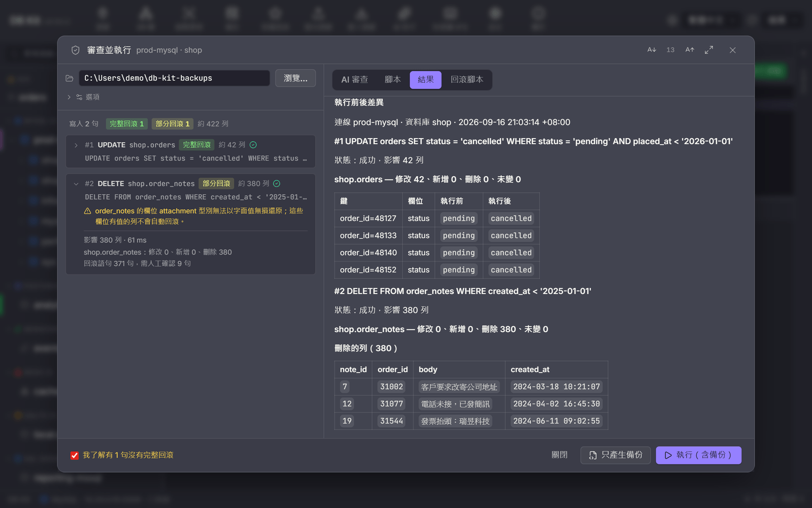Decrease font size with A↓ icon

(x=652, y=50)
